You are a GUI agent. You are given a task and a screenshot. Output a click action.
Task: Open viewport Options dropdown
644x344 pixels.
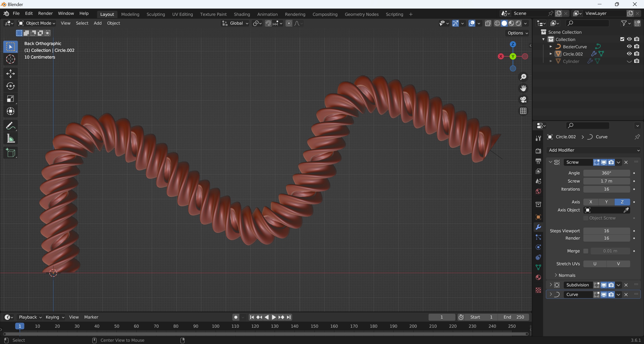pos(518,33)
